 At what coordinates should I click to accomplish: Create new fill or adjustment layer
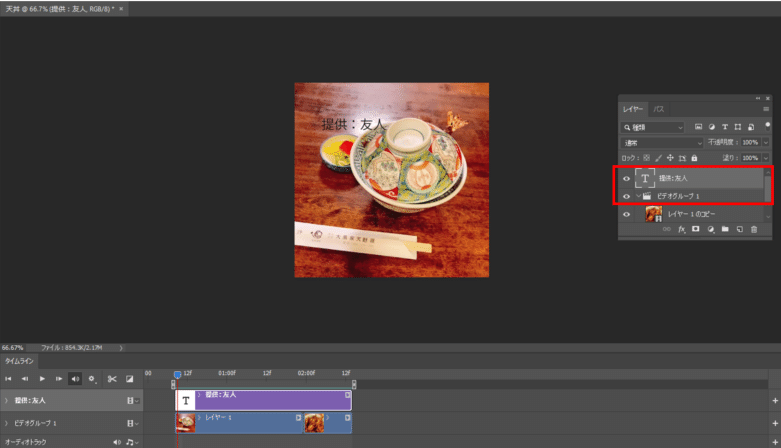[x=711, y=229]
